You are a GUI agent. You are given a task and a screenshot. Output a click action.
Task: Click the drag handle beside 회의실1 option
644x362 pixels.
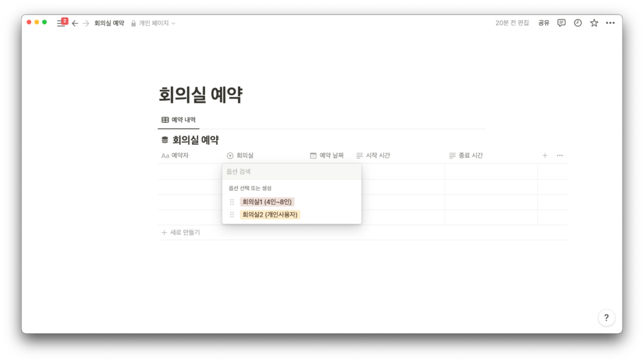(x=231, y=202)
